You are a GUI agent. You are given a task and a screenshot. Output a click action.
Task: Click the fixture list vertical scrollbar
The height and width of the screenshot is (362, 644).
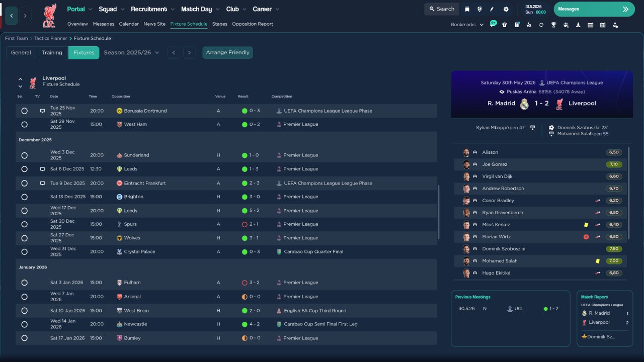coord(439,211)
